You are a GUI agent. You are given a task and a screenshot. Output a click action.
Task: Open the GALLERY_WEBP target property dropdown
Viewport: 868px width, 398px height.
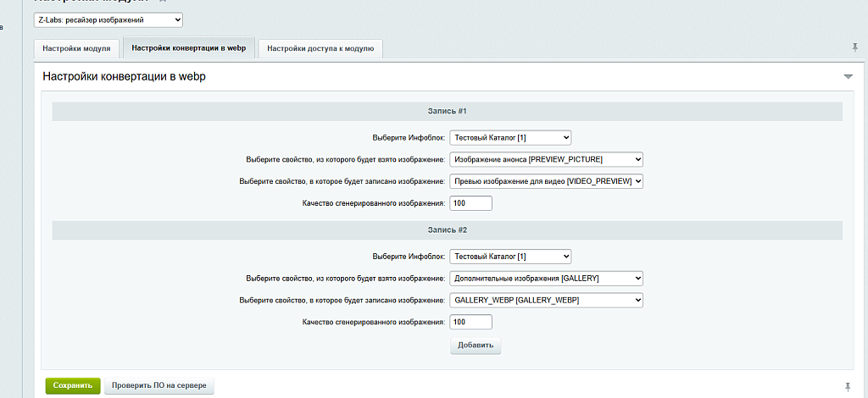(546, 300)
